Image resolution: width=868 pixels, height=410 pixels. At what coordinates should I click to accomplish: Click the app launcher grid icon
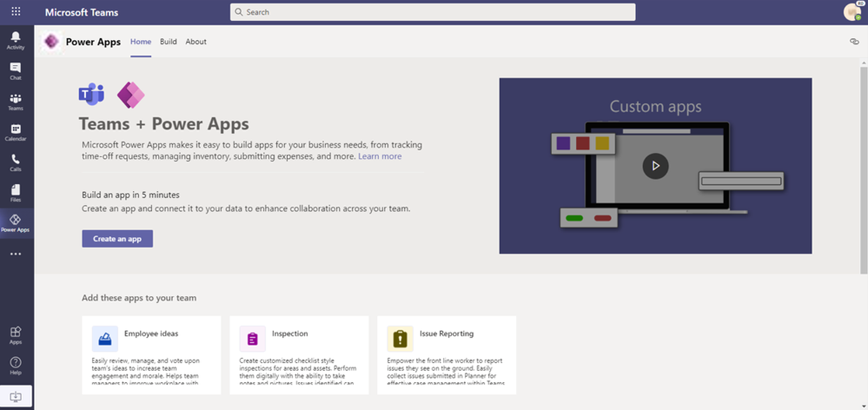15,11
